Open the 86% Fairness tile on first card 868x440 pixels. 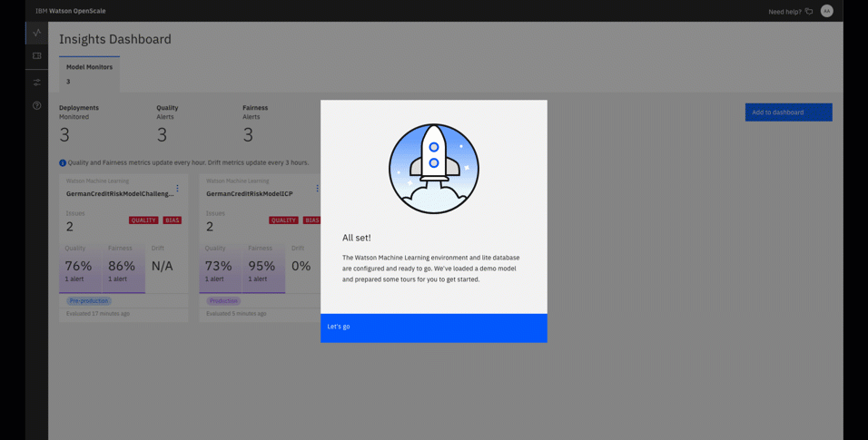[x=123, y=269]
